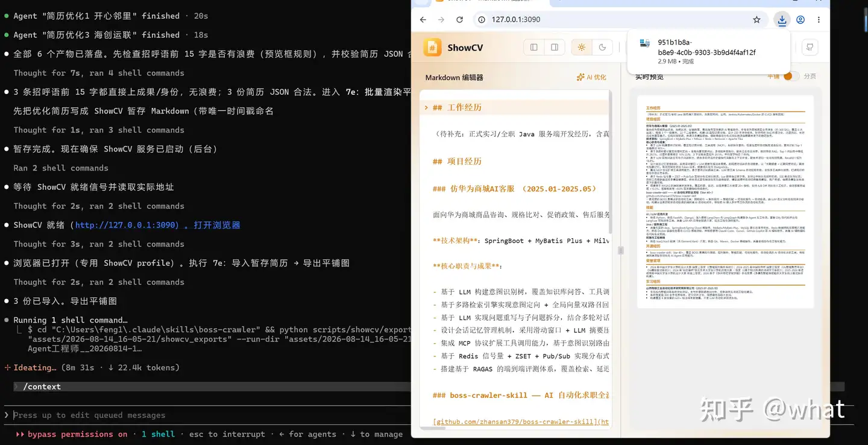Click the browser forward arrow
This screenshot has height=445, width=868.
[441, 19]
